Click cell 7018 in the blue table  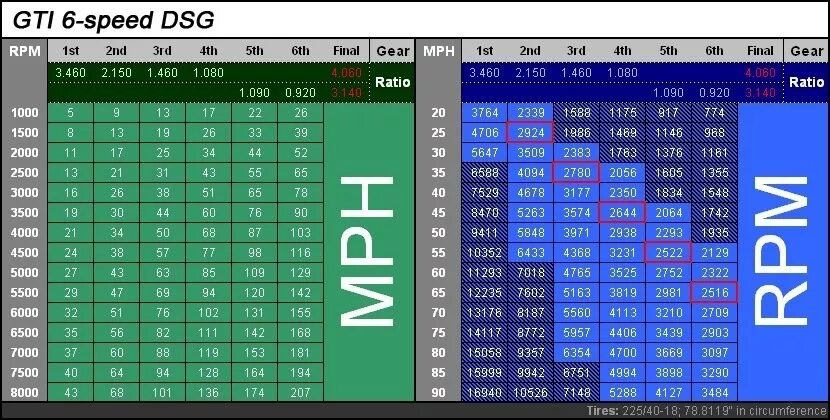tap(530, 273)
